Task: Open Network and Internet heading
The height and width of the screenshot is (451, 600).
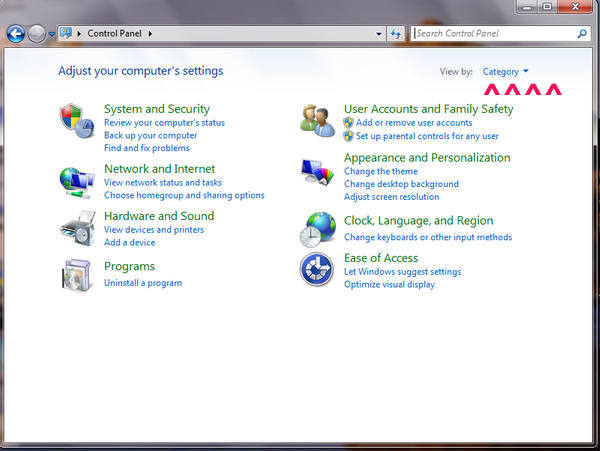Action: (x=160, y=169)
